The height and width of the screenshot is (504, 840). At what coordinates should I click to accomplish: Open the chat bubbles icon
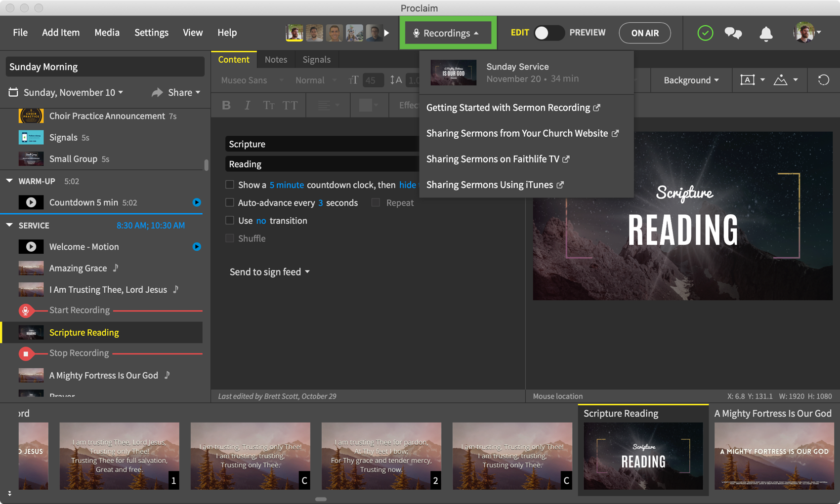click(x=733, y=33)
